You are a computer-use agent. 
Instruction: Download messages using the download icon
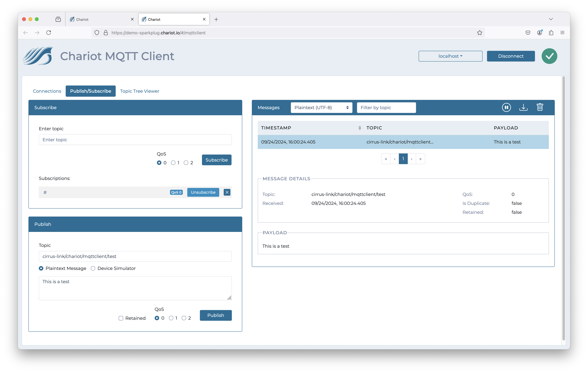click(x=523, y=107)
